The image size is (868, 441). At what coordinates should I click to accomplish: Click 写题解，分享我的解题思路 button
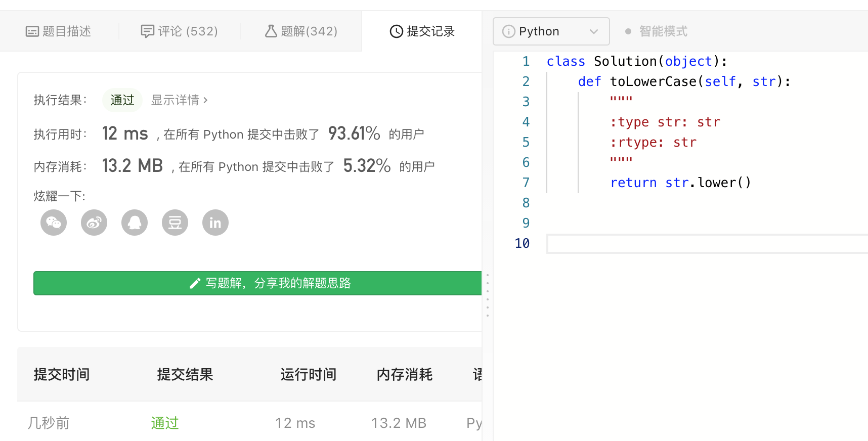pyautogui.click(x=257, y=283)
